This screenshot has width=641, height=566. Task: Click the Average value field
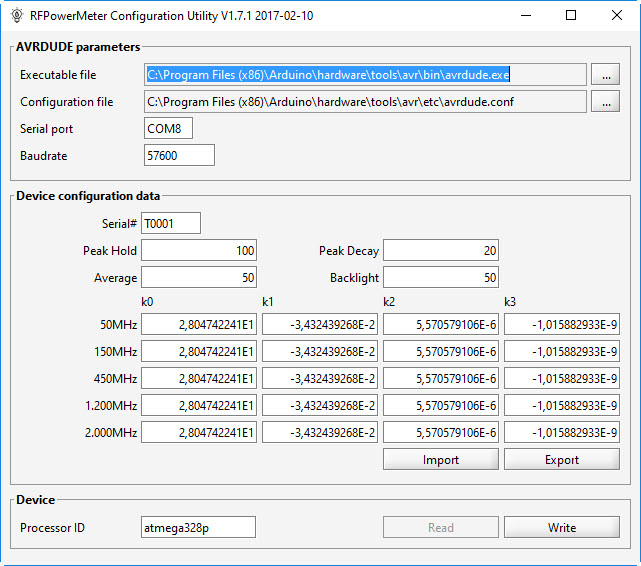pos(199,277)
